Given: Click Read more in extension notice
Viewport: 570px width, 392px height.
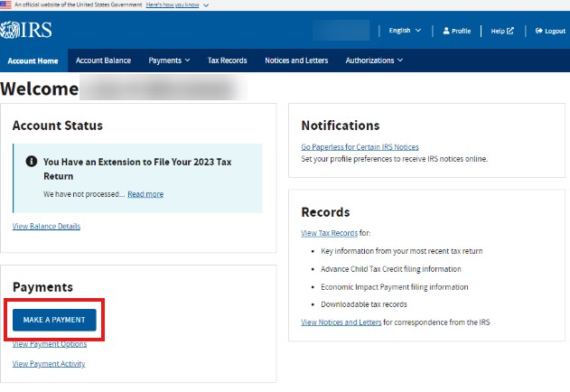Looking at the screenshot, I should click(145, 194).
